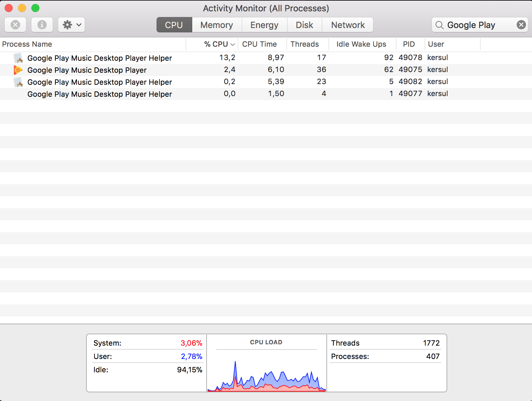Image resolution: width=532 pixels, height=401 pixels.
Task: Select Helper process with PID 49082
Action: (x=266, y=82)
